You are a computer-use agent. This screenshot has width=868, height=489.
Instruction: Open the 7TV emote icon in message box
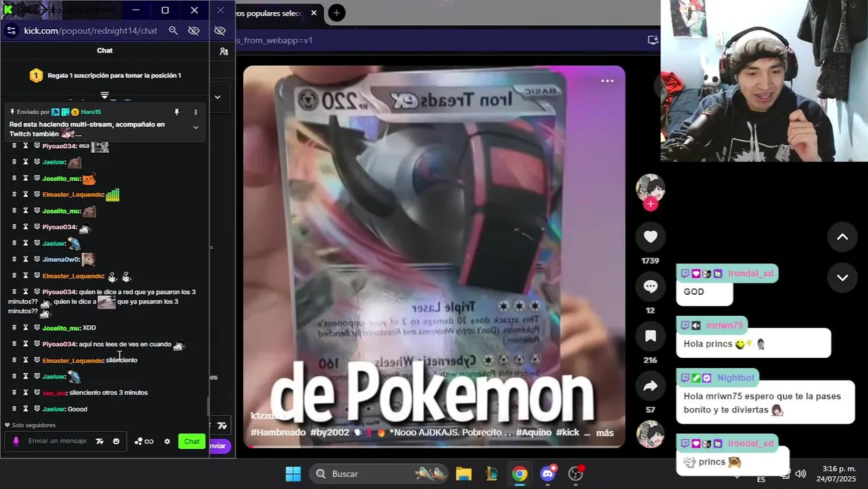[x=100, y=441]
